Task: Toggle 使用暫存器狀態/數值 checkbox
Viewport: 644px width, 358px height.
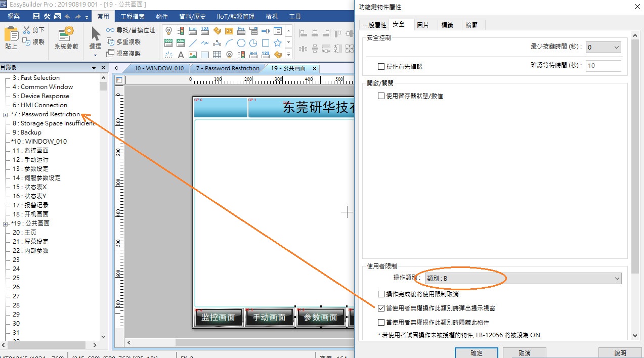Action: [381, 96]
